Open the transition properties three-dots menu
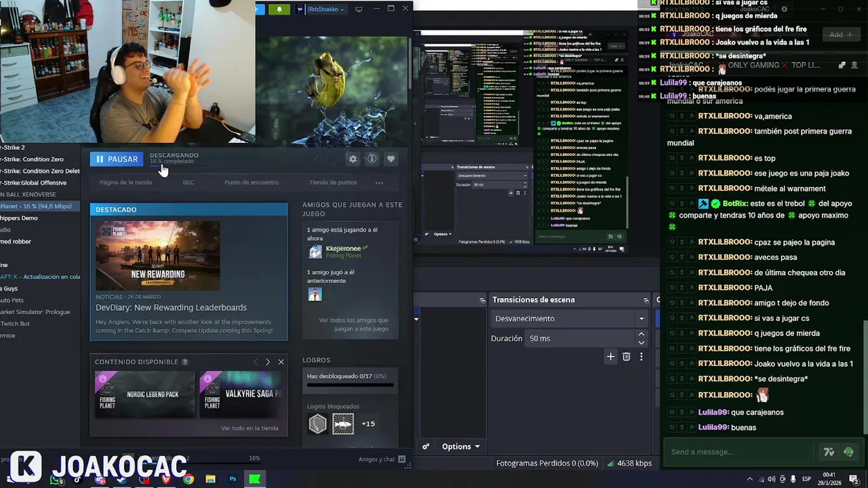This screenshot has width=868, height=488. (641, 357)
